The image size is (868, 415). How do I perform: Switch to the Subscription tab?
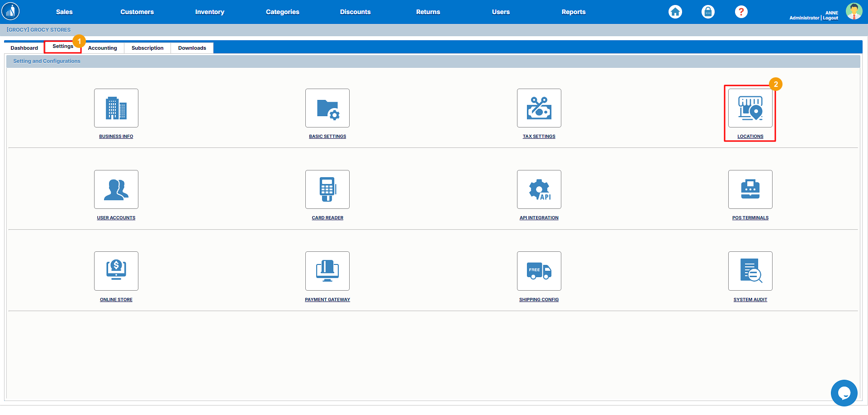(147, 48)
